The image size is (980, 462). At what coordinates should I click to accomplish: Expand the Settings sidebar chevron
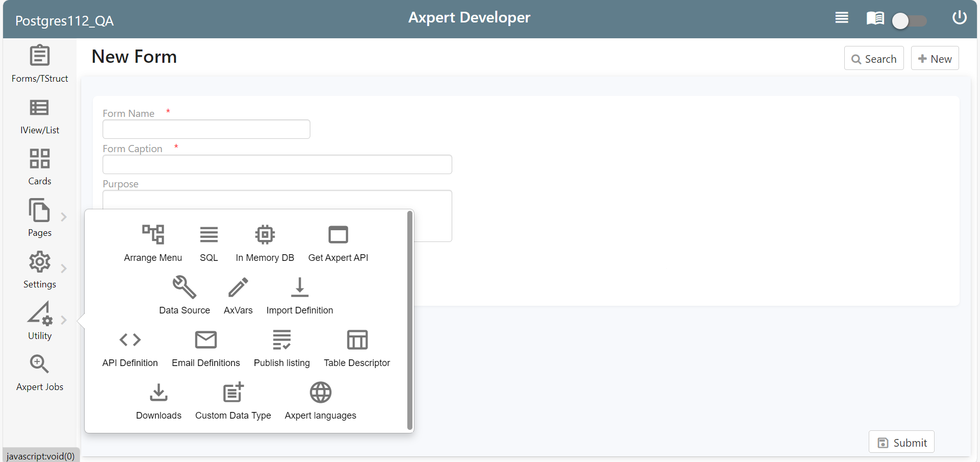[x=64, y=269]
